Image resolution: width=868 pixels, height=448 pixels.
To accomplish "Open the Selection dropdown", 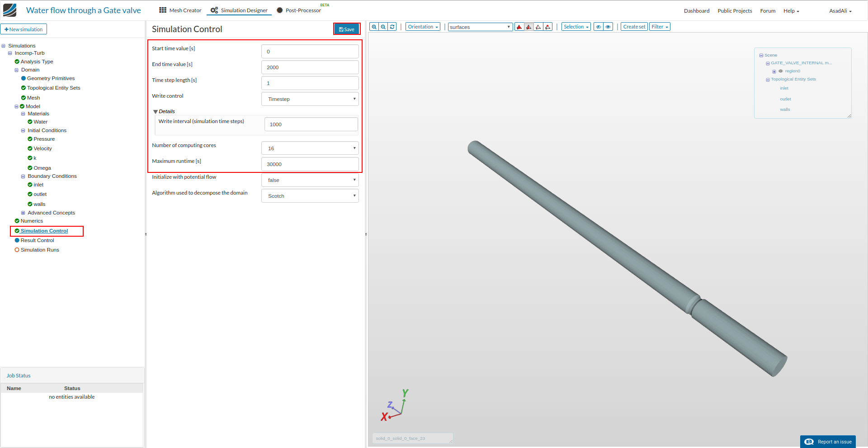I will tap(576, 27).
